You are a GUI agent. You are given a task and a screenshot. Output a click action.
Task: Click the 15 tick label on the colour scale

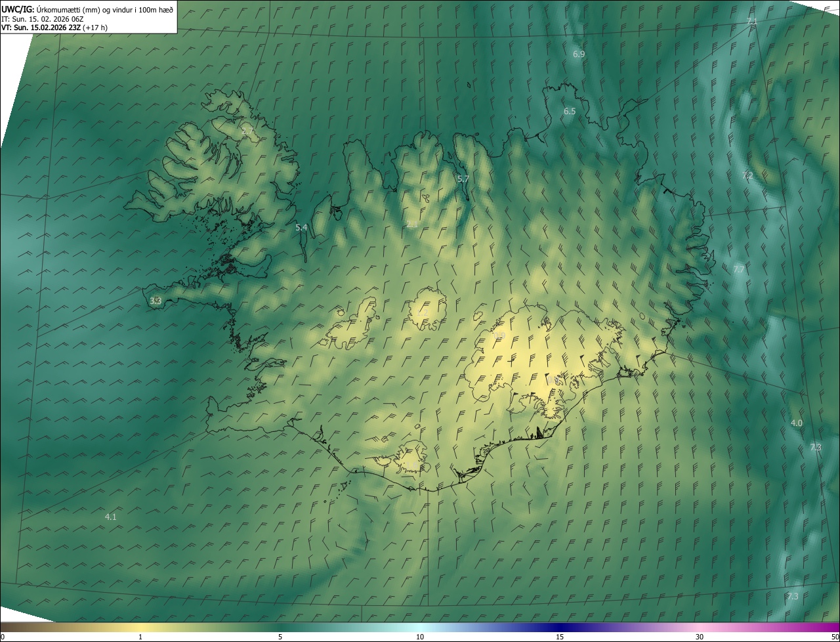coord(560,637)
